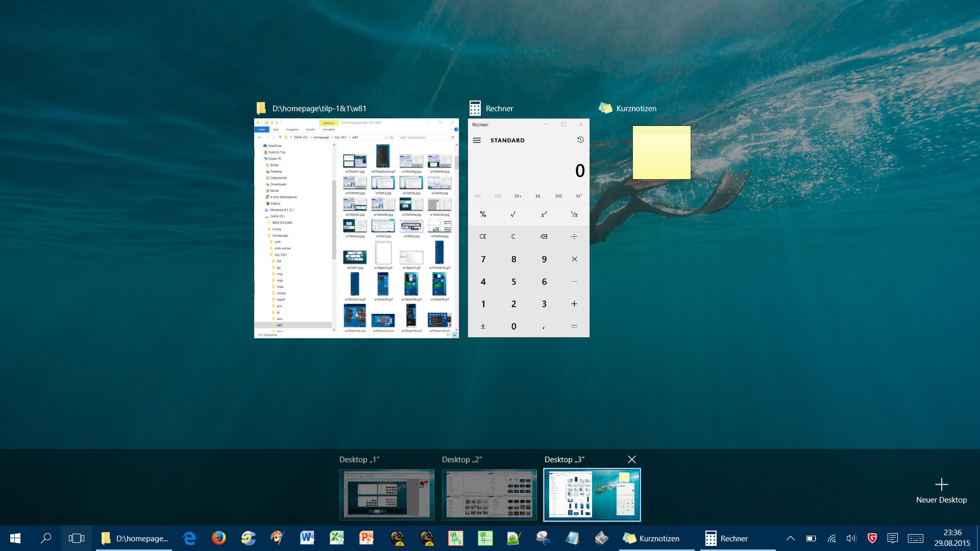The height and width of the screenshot is (551, 980).
Task: Launch Firefox from the taskbar
Action: pos(218,538)
